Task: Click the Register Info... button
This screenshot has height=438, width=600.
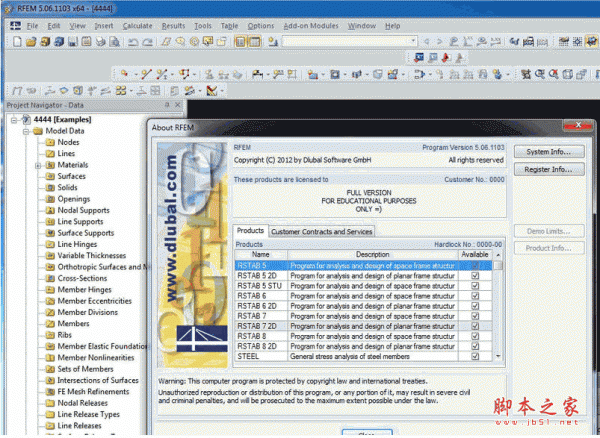Action: [549, 169]
